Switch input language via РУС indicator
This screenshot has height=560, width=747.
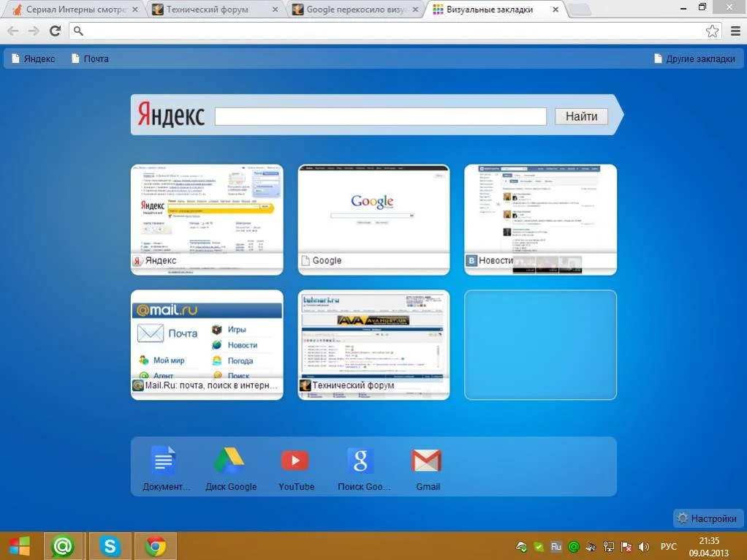[668, 547]
